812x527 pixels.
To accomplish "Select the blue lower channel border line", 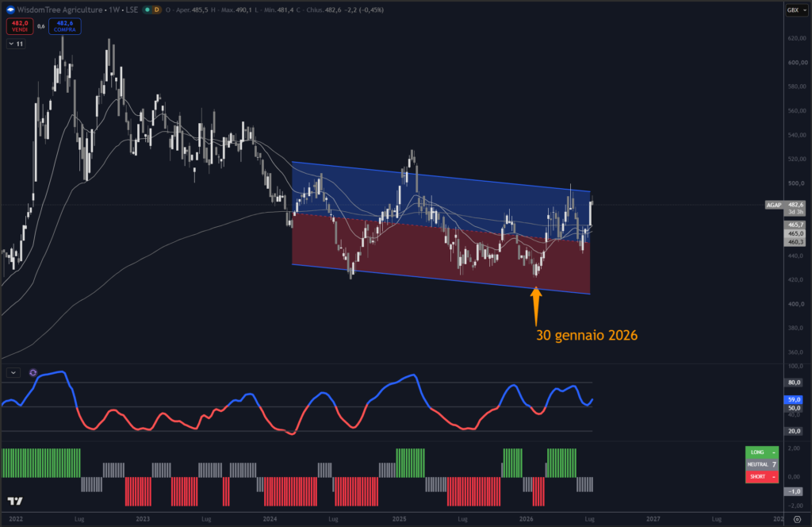I will pos(441,280).
